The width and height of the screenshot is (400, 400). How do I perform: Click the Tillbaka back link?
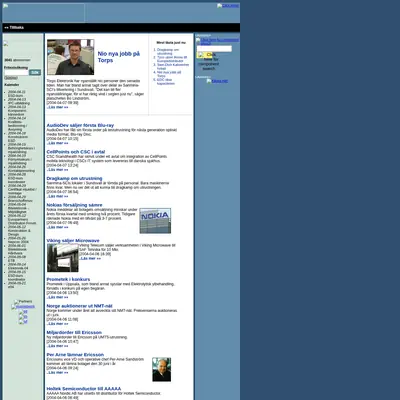pos(14,28)
